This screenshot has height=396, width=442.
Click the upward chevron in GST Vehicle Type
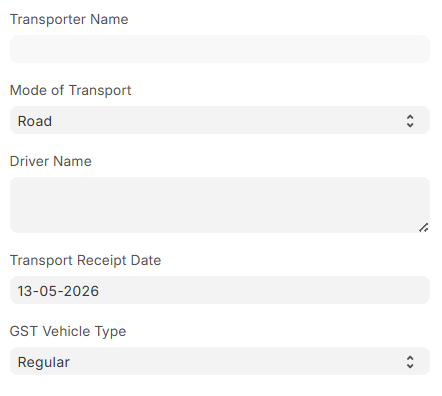pos(410,358)
